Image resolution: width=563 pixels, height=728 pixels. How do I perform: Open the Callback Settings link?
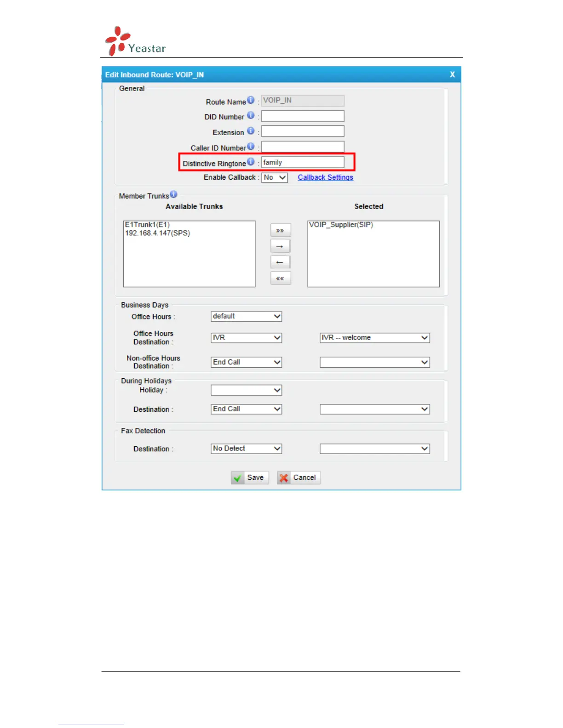325,177
